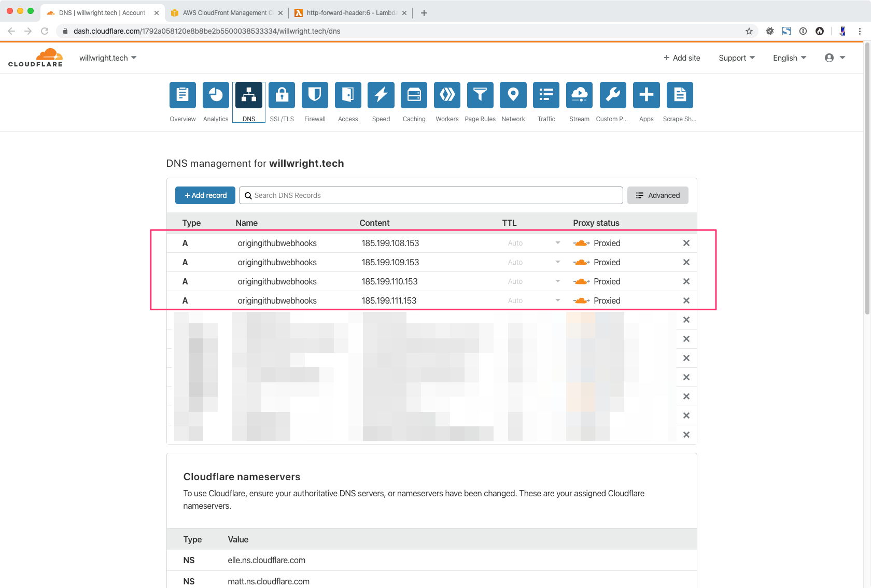Open the Firewall shield icon
The width and height of the screenshot is (871, 588).
pos(315,95)
